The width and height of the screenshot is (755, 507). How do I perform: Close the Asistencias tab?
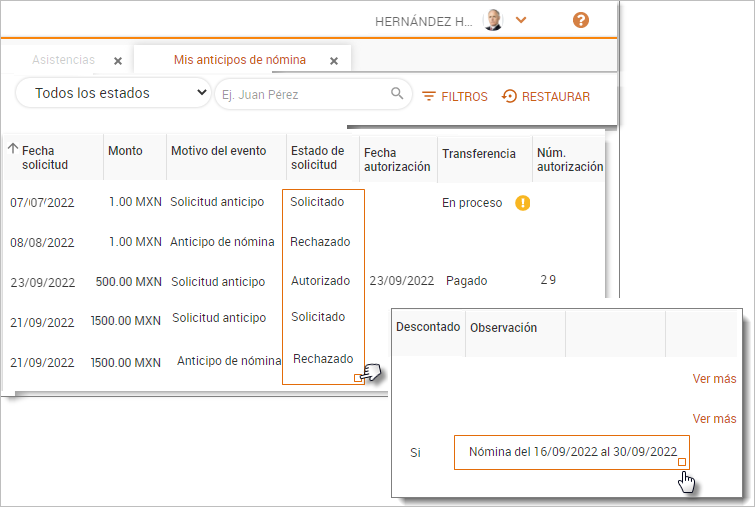click(x=118, y=61)
